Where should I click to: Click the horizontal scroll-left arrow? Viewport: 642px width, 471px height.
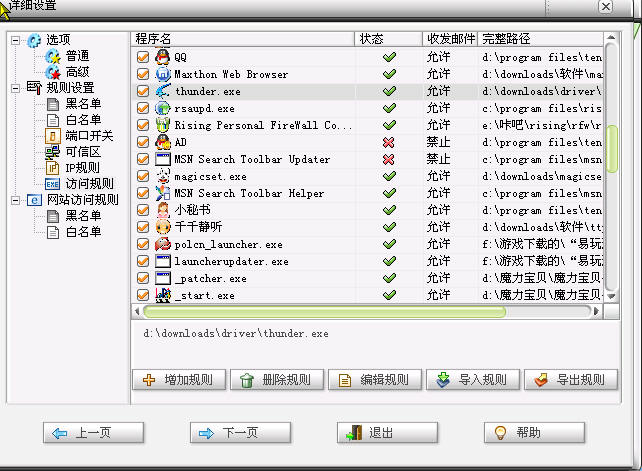137,312
